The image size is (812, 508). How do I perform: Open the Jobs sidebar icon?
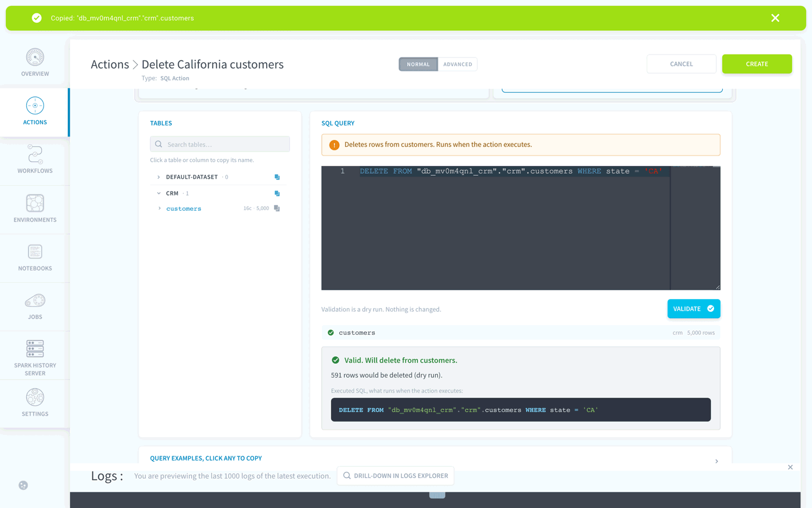tap(35, 301)
